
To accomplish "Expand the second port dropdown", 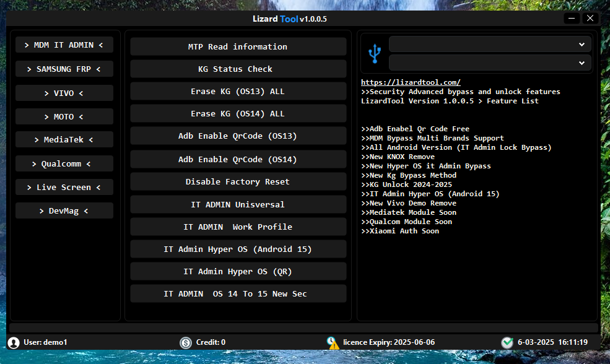I will click(490, 63).
